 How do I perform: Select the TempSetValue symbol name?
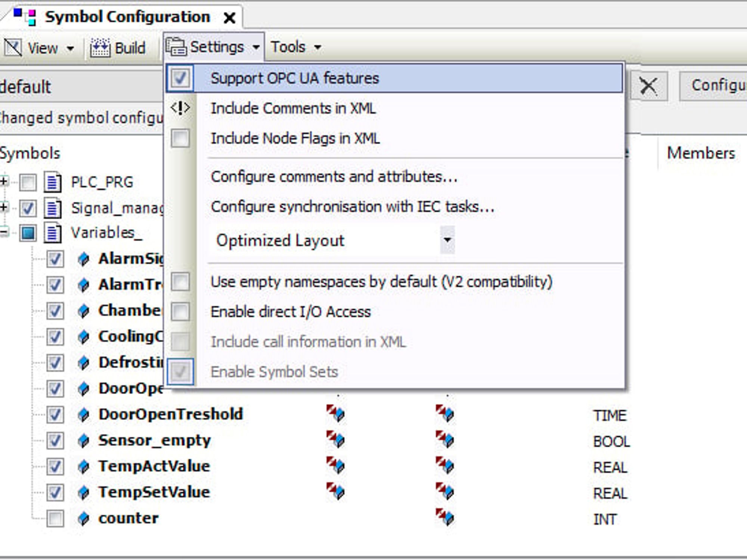coord(154,492)
